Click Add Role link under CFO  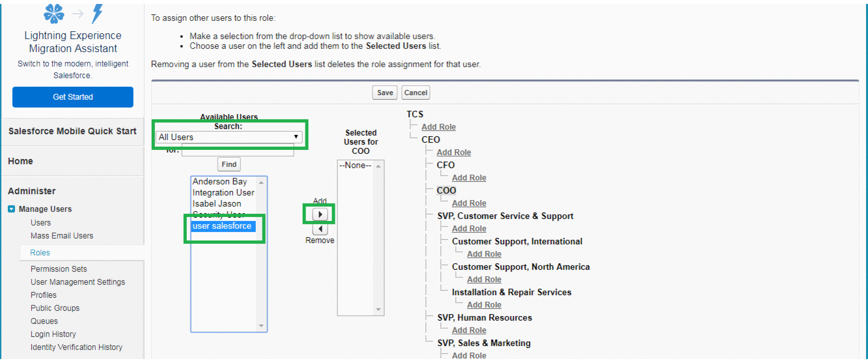[469, 178]
